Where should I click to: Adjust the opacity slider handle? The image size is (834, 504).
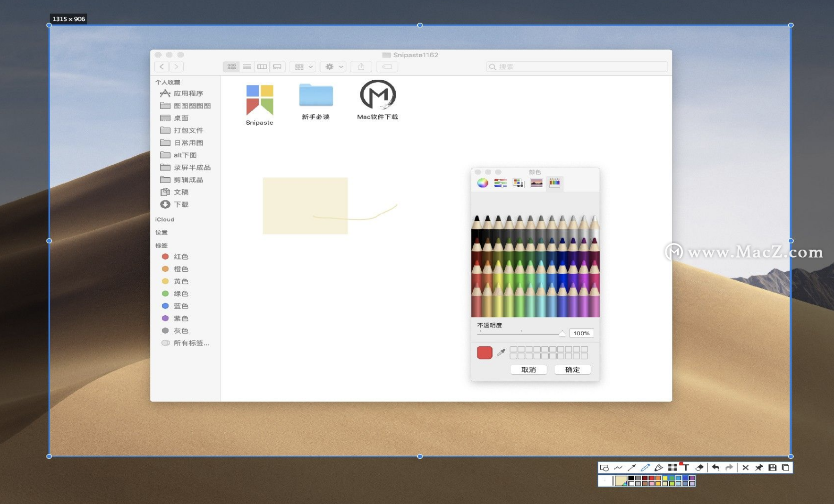(x=562, y=334)
